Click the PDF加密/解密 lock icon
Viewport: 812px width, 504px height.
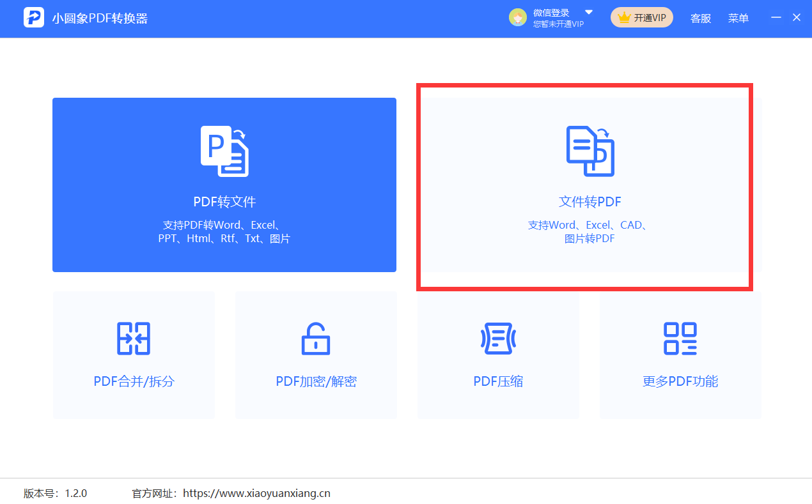316,339
